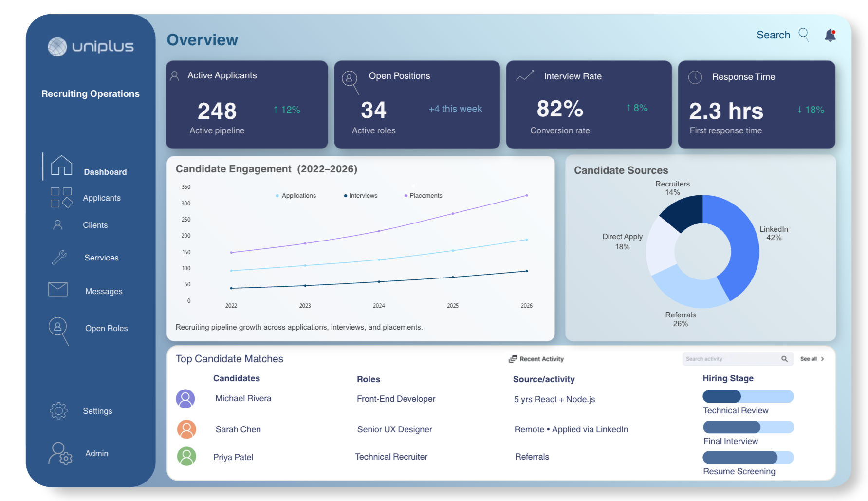Click Priya Patel's avatar
The image size is (868, 501).
click(186, 457)
